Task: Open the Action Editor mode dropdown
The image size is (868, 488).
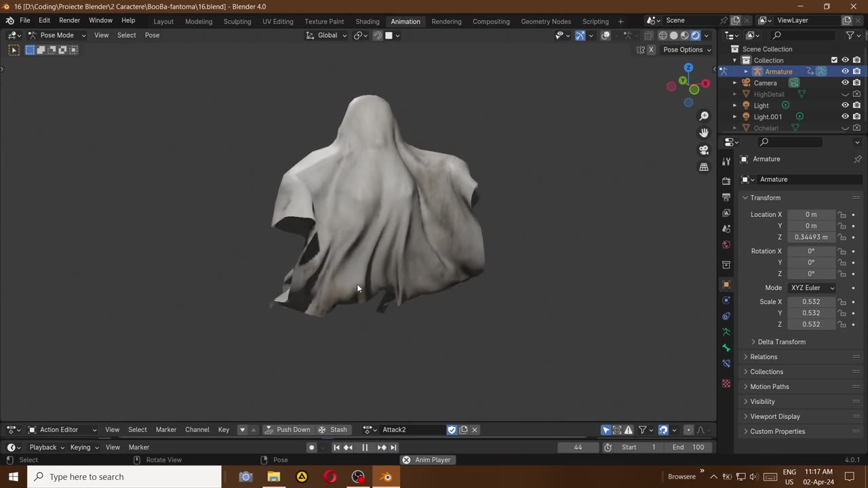Action: tap(62, 430)
